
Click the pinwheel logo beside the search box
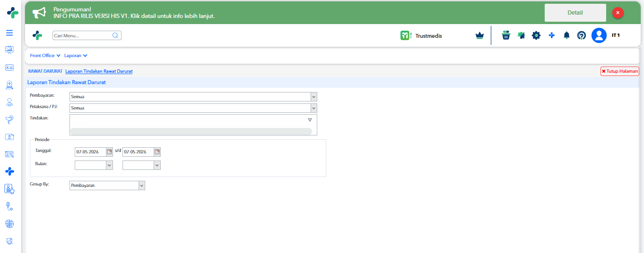37,35
